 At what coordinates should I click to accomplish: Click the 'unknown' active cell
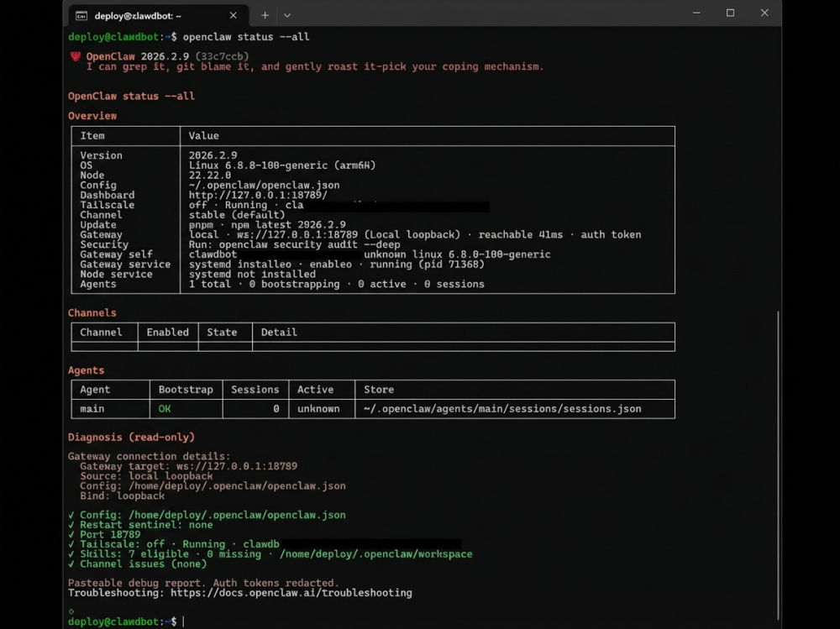coord(318,409)
